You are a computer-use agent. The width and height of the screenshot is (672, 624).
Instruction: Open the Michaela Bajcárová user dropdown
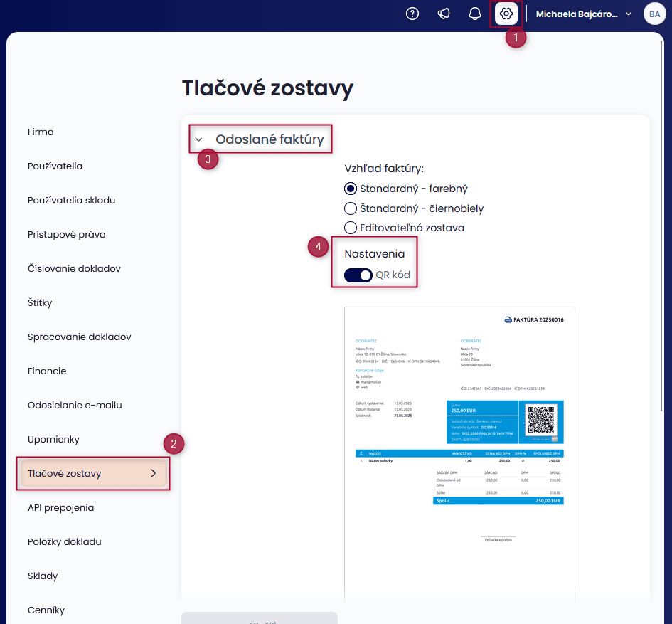coord(583,14)
